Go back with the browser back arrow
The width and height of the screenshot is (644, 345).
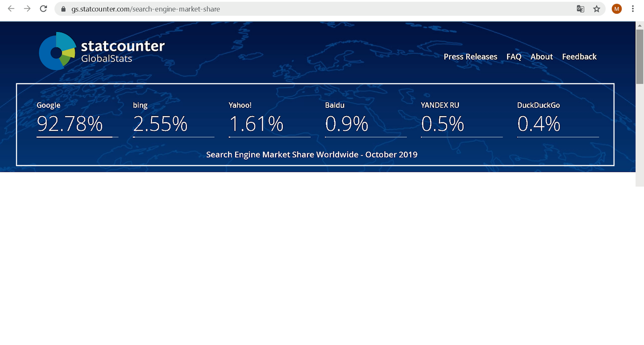pyautogui.click(x=11, y=9)
